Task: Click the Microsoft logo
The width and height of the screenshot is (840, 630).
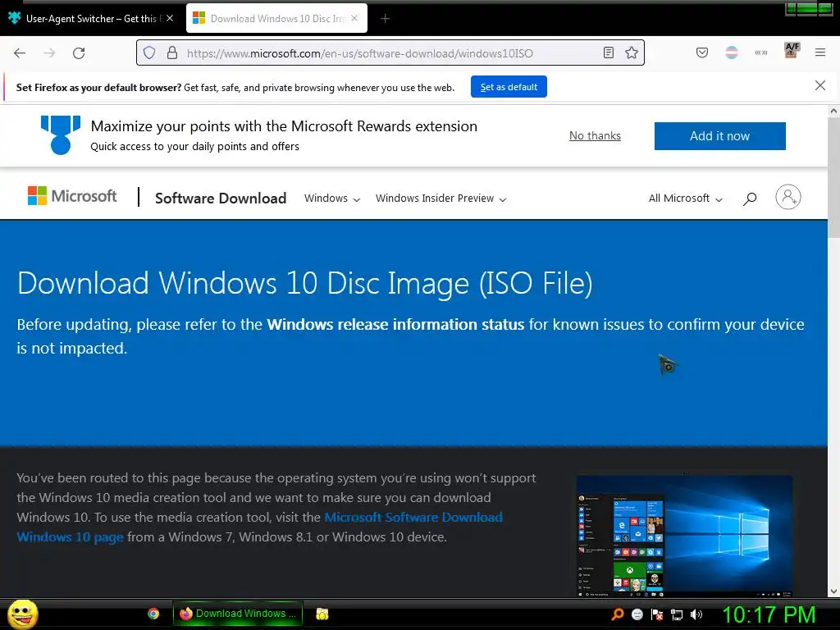Action: 72,196
